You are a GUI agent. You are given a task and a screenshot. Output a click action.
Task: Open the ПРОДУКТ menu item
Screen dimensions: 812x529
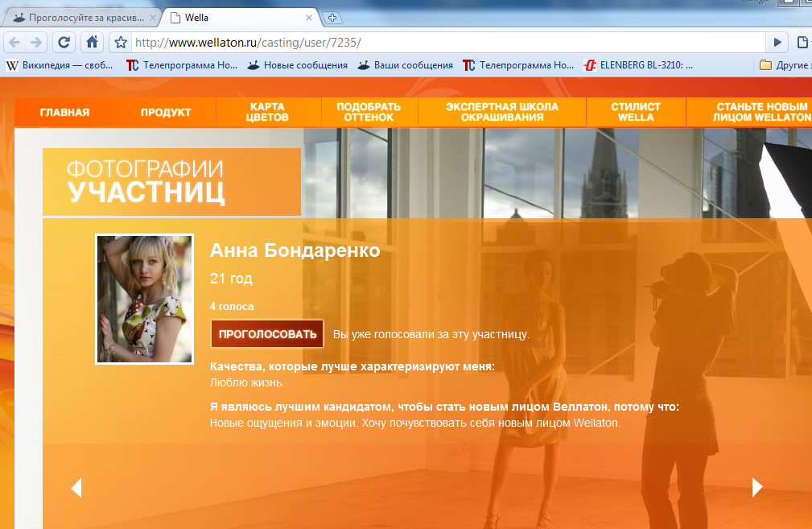coord(166,113)
